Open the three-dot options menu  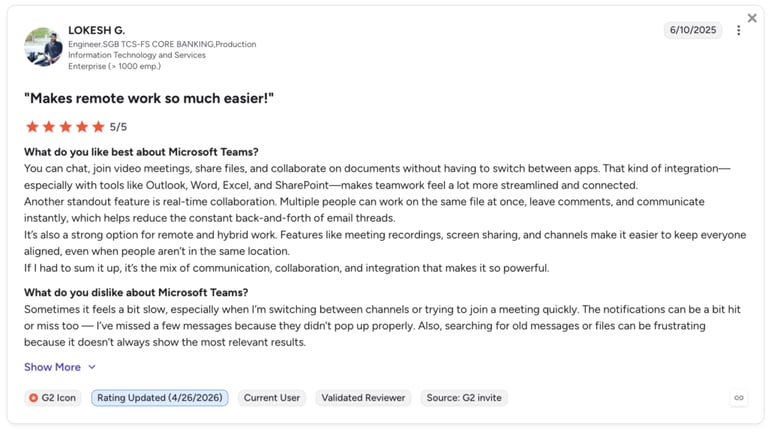(738, 30)
